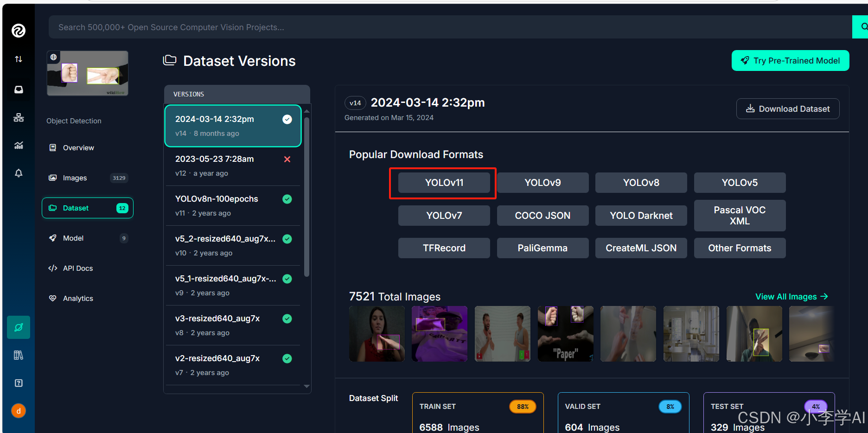Open the inbox tray sidebar icon
The image size is (868, 433).
(x=19, y=89)
